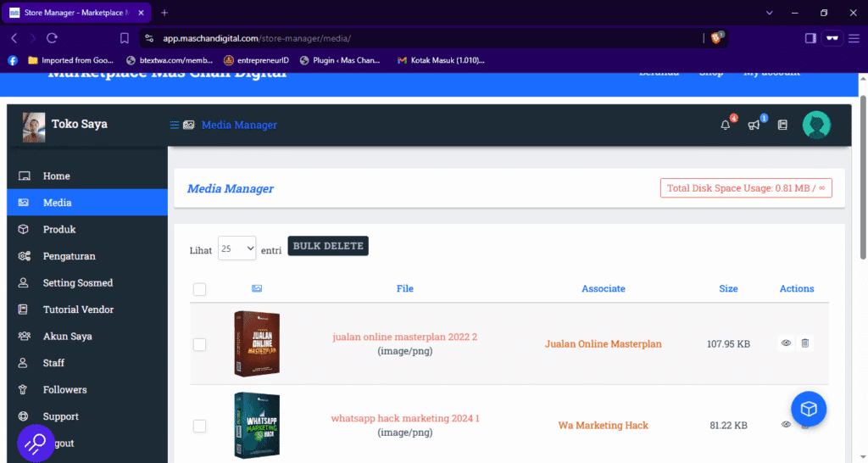The width and height of the screenshot is (868, 463).
Task: Open the announcements megaphone icon
Action: pos(754,126)
